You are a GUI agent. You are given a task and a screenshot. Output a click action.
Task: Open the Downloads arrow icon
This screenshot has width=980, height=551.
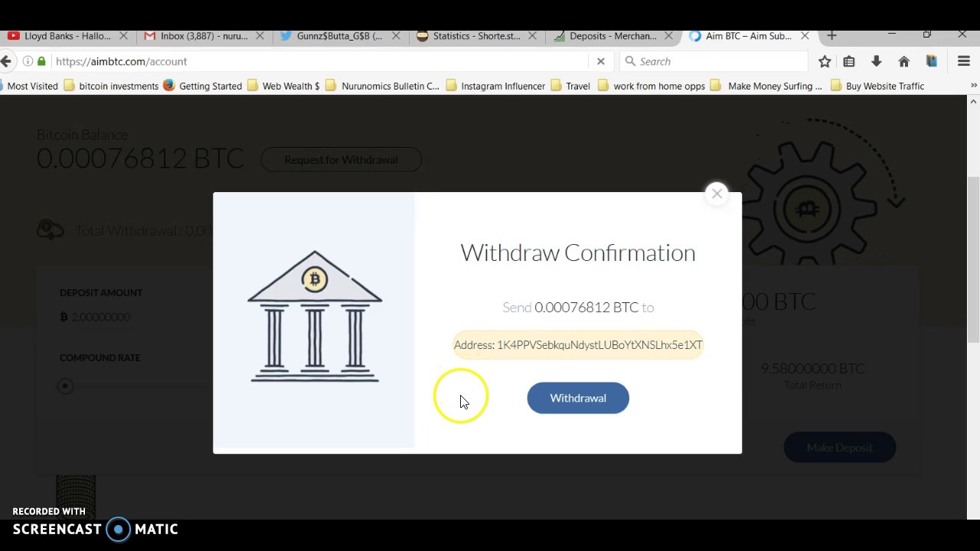click(x=877, y=61)
